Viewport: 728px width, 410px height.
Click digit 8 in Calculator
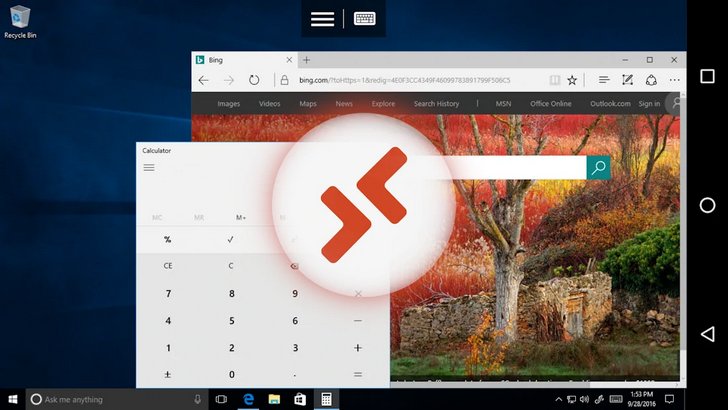231,293
